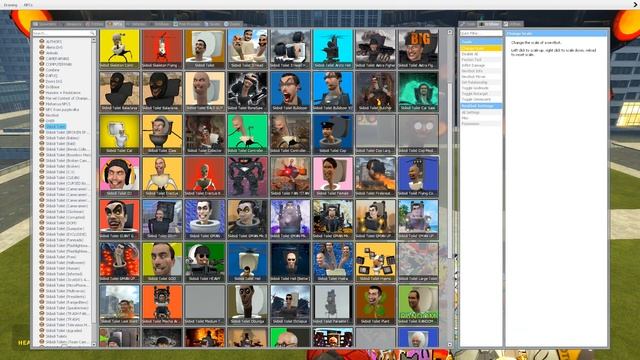Pick the yellow Skibidi Toilet Erectus icon
640x360 pixels.
[162, 176]
